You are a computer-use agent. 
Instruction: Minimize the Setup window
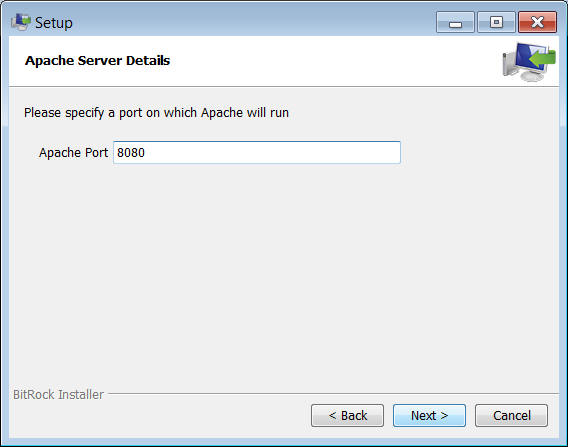pos(455,22)
